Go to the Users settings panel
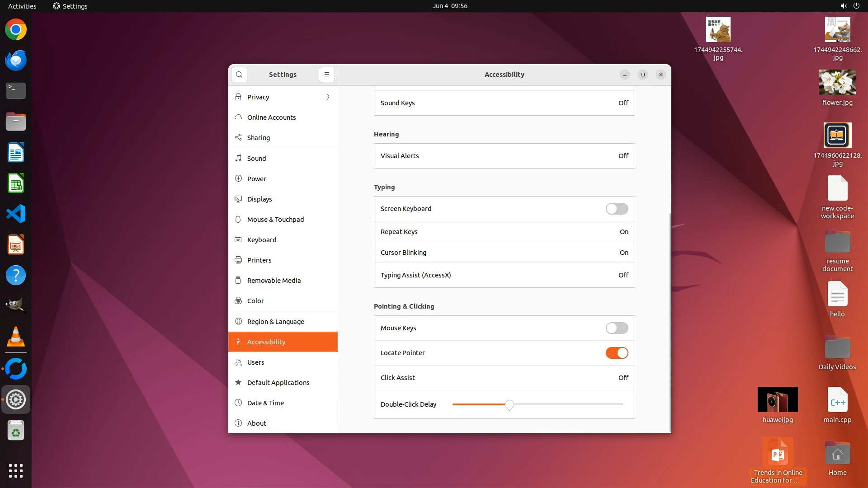This screenshot has height=488, width=868. (x=255, y=362)
